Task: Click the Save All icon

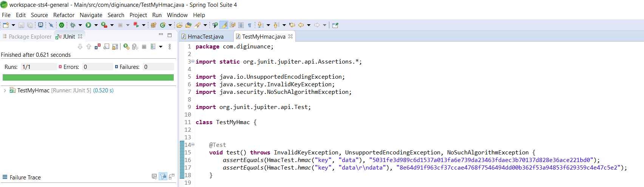Action: (30, 25)
